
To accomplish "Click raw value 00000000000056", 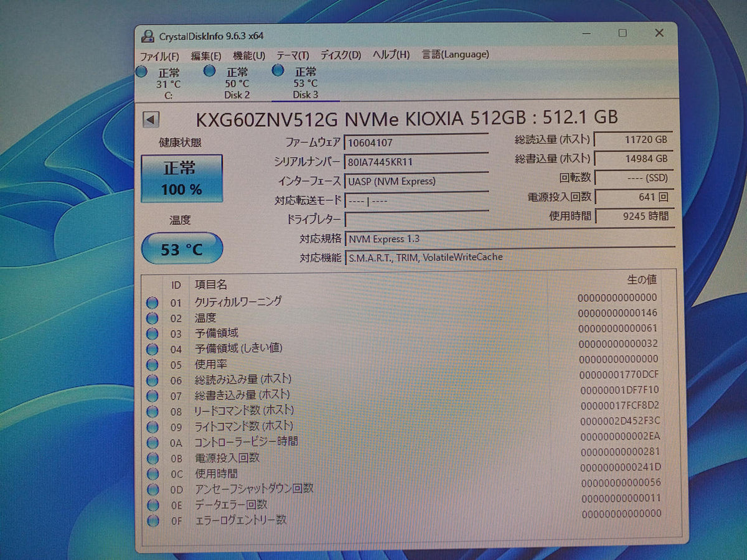I will [x=621, y=483].
